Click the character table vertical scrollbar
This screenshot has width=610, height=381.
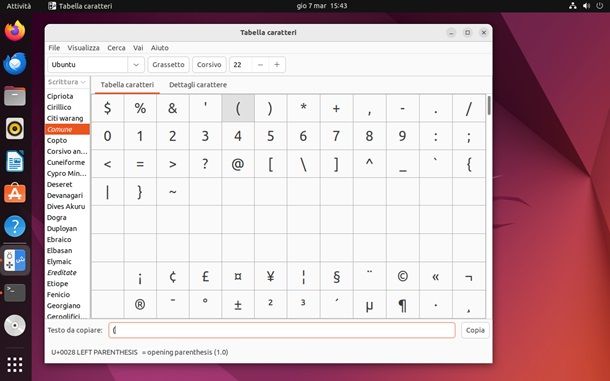click(x=489, y=105)
